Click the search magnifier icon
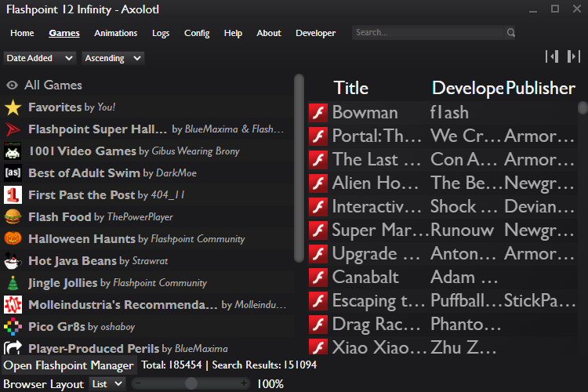This screenshot has height=392, width=588. click(511, 33)
